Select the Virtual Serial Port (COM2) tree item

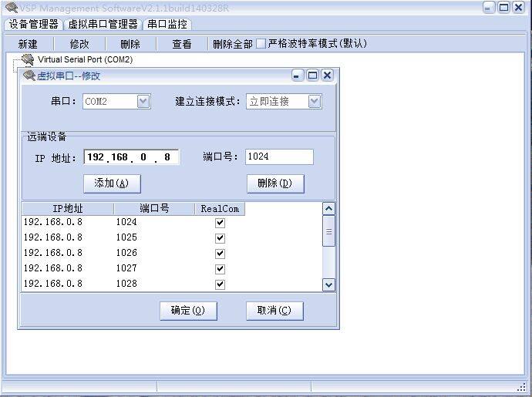point(85,59)
